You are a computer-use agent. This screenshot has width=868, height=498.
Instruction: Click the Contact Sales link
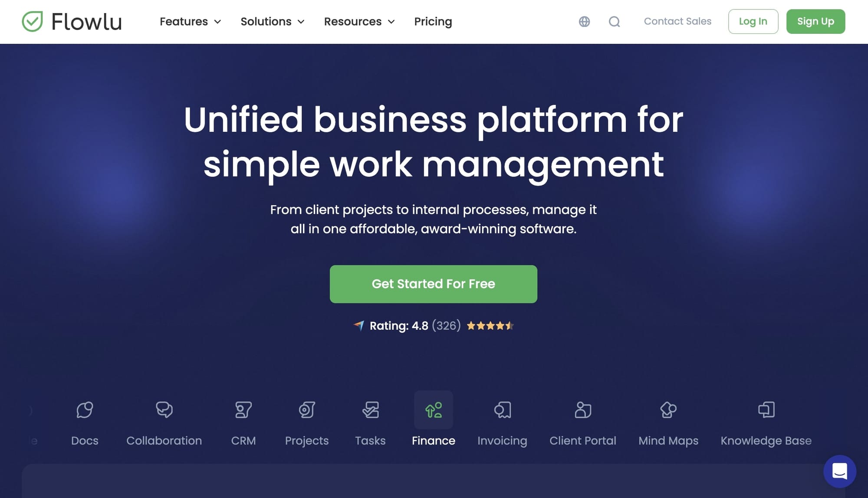pyautogui.click(x=678, y=21)
